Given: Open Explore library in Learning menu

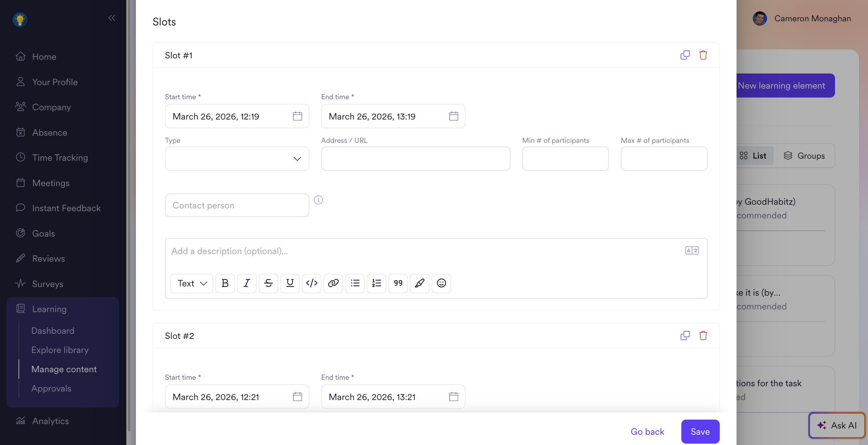Looking at the screenshot, I should coord(60,350).
